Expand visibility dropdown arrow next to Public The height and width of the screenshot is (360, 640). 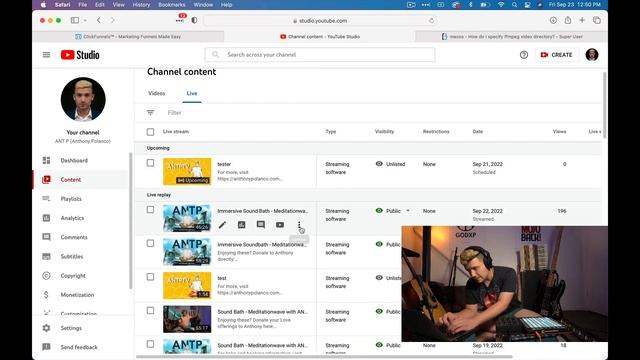[408, 211]
